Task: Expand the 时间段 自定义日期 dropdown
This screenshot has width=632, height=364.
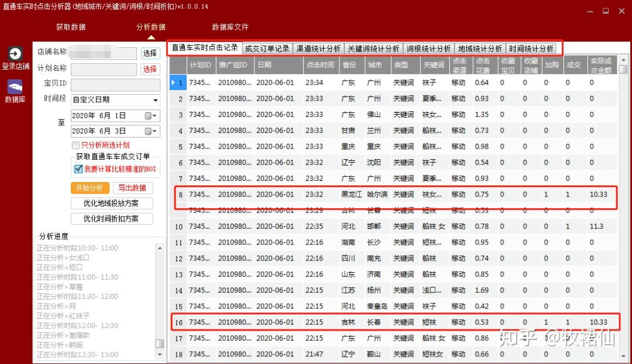Action: (155, 100)
